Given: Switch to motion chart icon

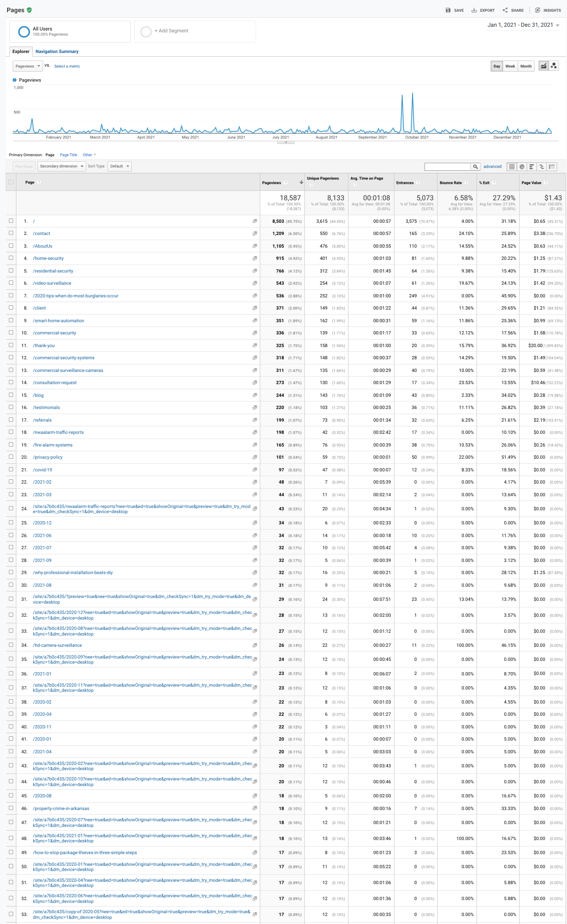Looking at the screenshot, I should (x=554, y=66).
